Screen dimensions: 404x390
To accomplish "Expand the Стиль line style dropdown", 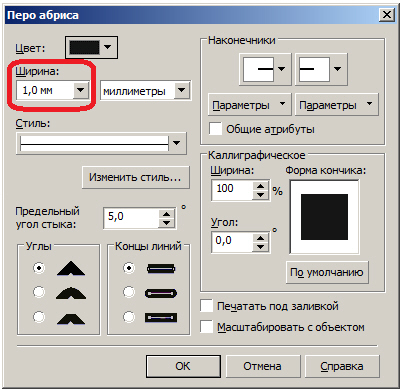I will click(176, 143).
